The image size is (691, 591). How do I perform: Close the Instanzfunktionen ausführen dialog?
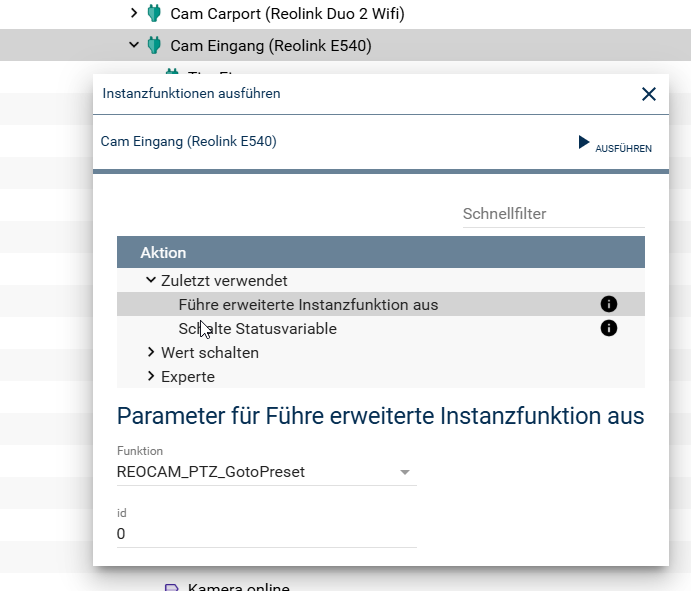[649, 94]
